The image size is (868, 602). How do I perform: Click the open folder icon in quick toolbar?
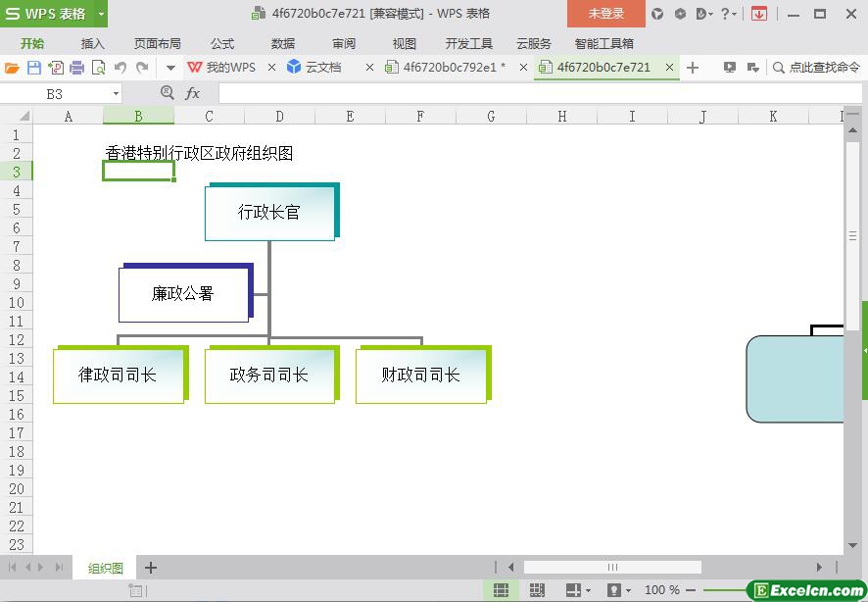[x=12, y=68]
